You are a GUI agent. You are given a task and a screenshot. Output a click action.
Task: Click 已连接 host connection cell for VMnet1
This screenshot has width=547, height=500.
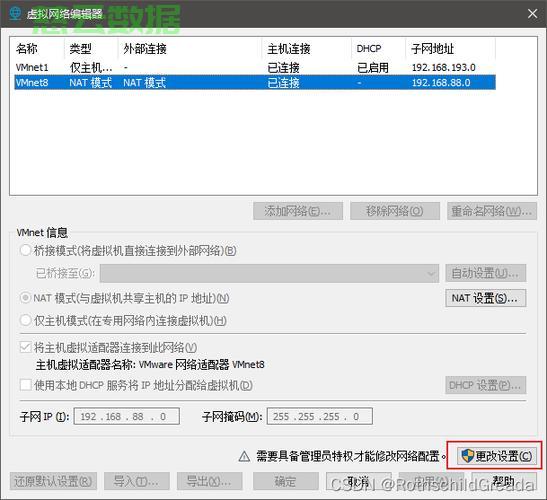pos(283,67)
